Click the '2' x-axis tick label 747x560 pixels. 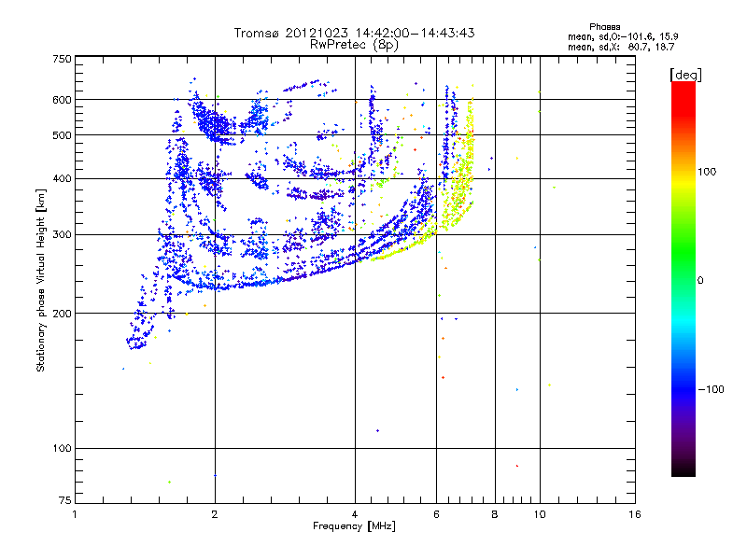[215, 514]
